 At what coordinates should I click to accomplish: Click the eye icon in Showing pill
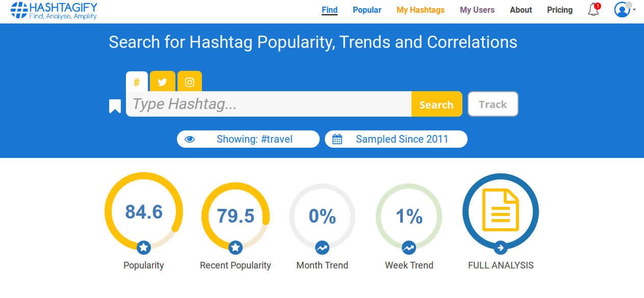pyautogui.click(x=190, y=139)
